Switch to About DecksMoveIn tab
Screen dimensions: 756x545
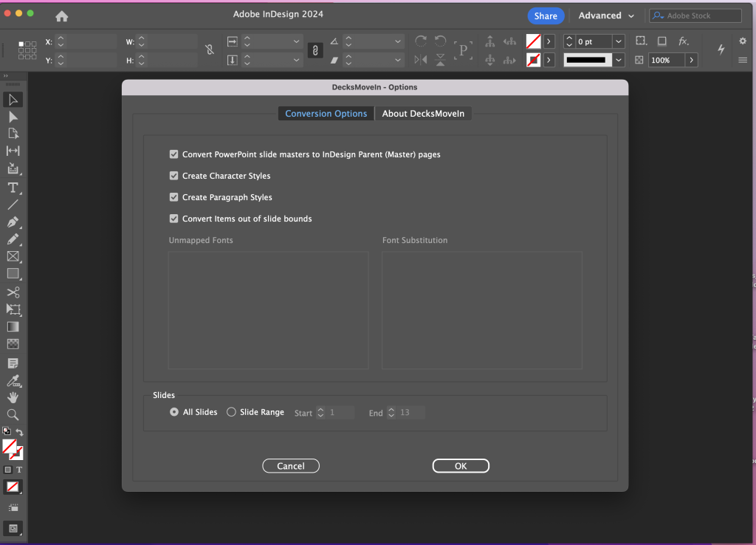[x=423, y=114]
